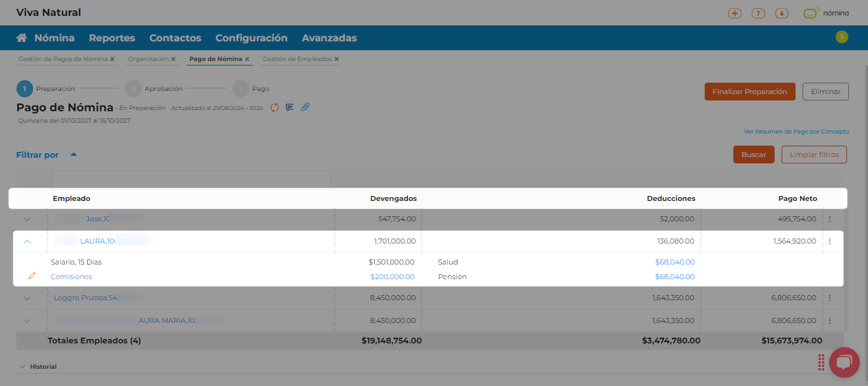Viewport: 868px width, 386px height.
Task: Open the comments speech-bubble icon
Action: pyautogui.click(x=290, y=107)
